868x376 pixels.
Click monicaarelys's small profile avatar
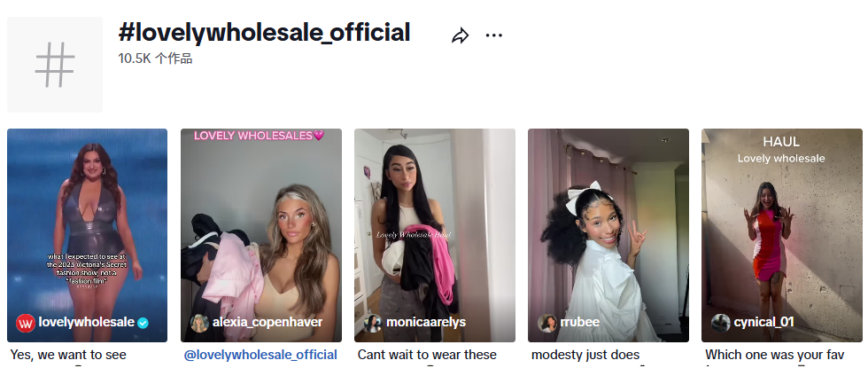(373, 323)
